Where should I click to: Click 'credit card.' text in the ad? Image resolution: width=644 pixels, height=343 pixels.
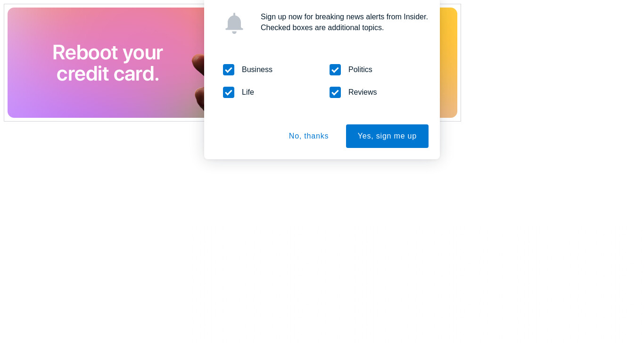click(108, 74)
